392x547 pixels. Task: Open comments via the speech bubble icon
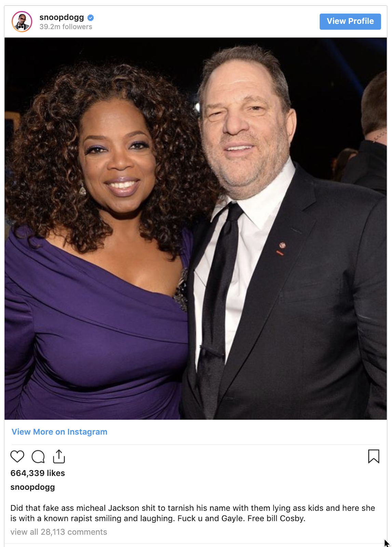point(38,456)
